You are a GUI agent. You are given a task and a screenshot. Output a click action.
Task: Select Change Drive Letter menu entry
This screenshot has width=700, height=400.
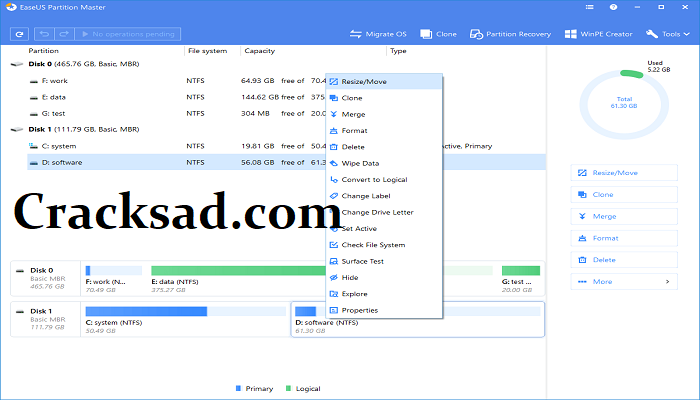point(384,212)
